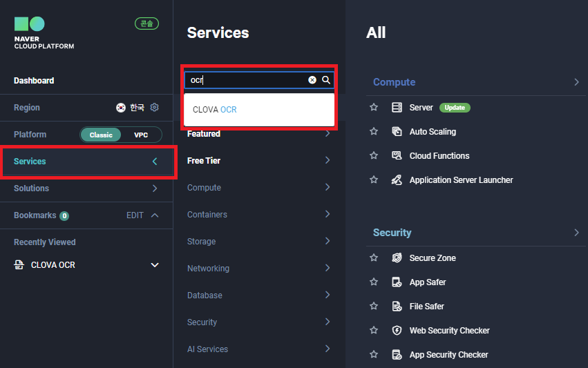Image resolution: width=588 pixels, height=368 pixels.
Task: Star the Application Server Launcher service
Action: [374, 180]
